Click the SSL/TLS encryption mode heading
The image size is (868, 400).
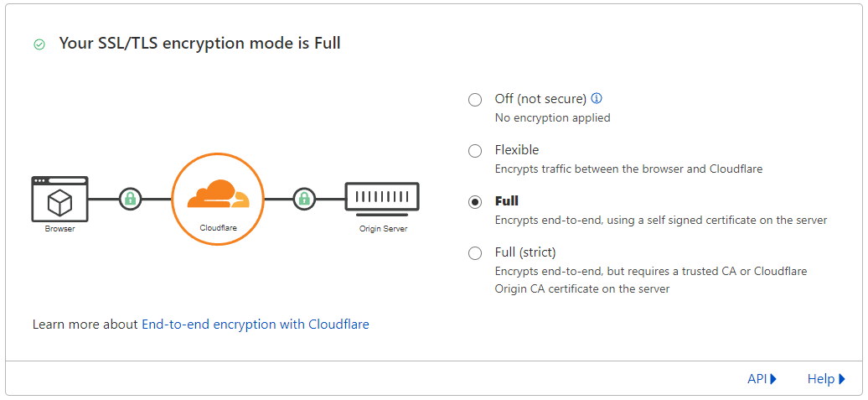point(199,44)
